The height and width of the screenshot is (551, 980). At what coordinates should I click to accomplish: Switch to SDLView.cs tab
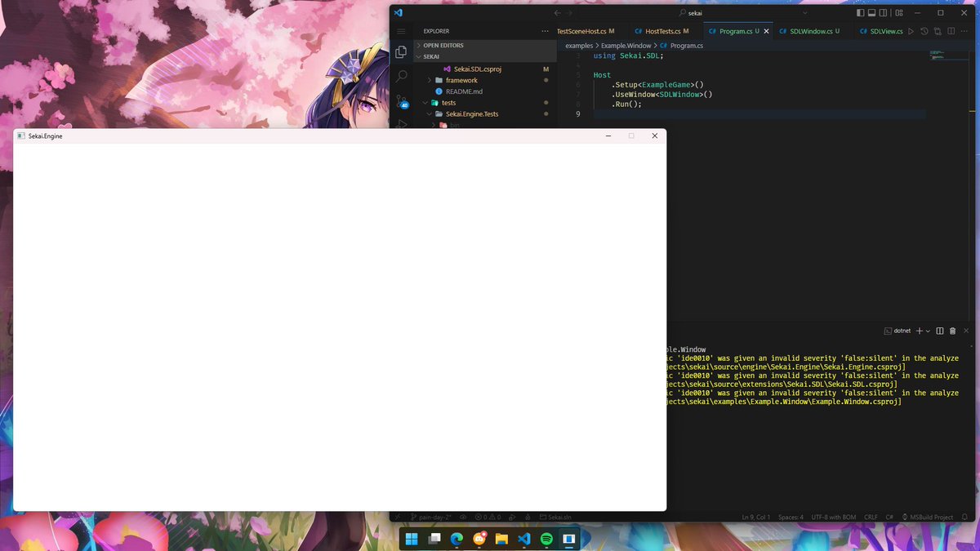880,31
